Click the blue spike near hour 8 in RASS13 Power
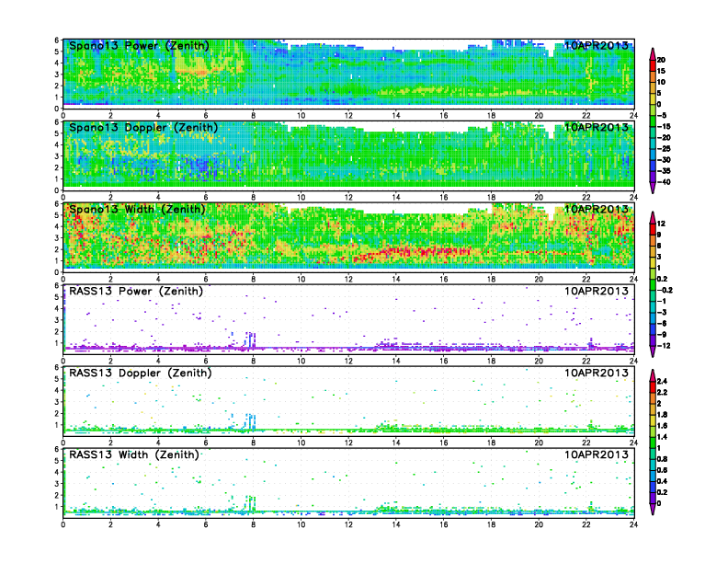The image size is (728, 563). click(x=251, y=340)
